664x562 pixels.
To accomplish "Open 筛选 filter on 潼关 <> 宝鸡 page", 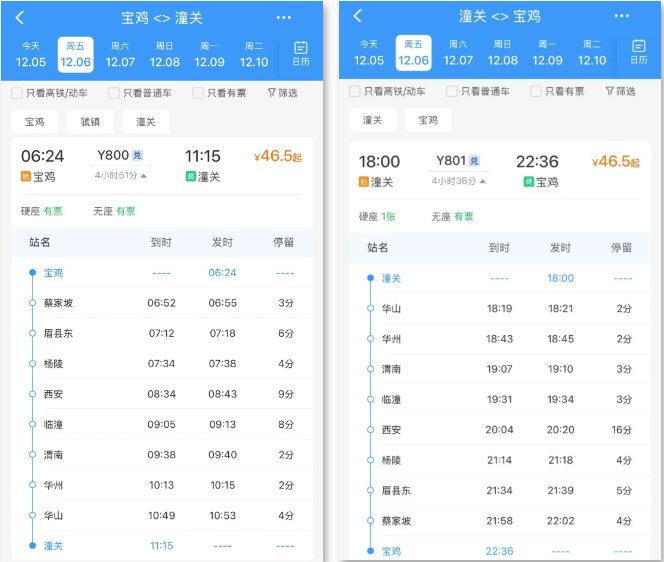I will point(621,91).
